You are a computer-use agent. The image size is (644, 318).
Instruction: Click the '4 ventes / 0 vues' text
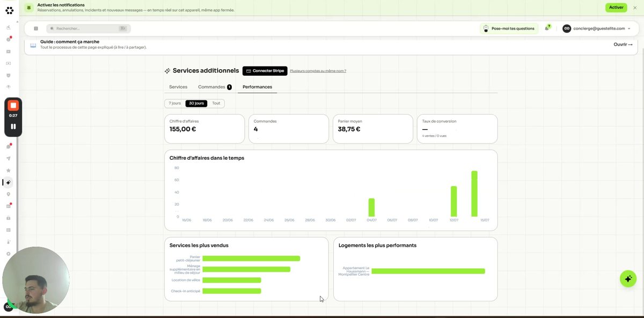pos(434,136)
